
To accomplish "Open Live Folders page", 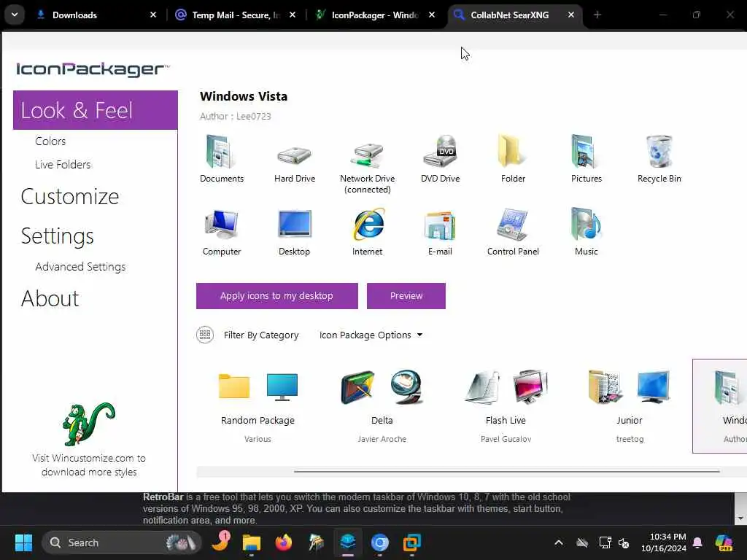I will (x=63, y=164).
